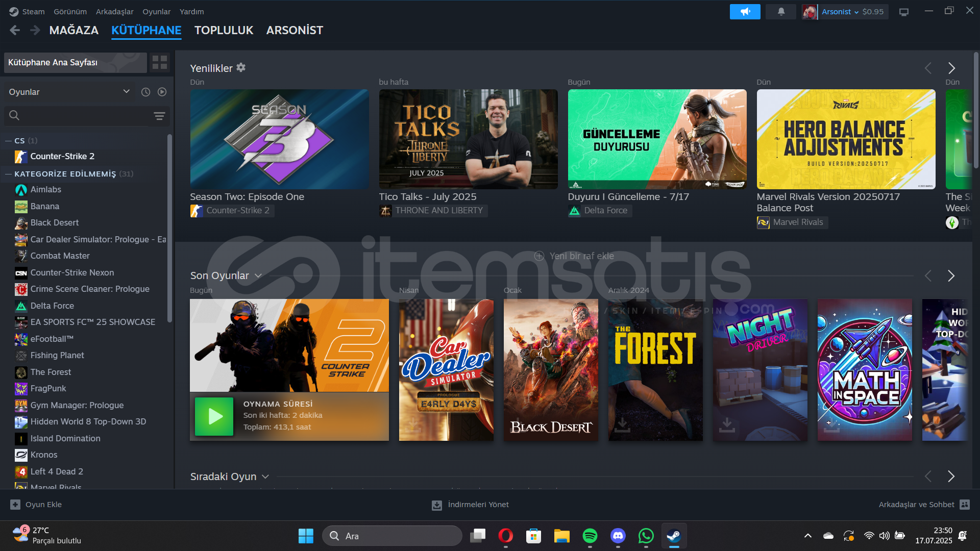Open the ARSONİST profile tab
Image resolution: width=980 pixels, height=551 pixels.
(x=295, y=30)
